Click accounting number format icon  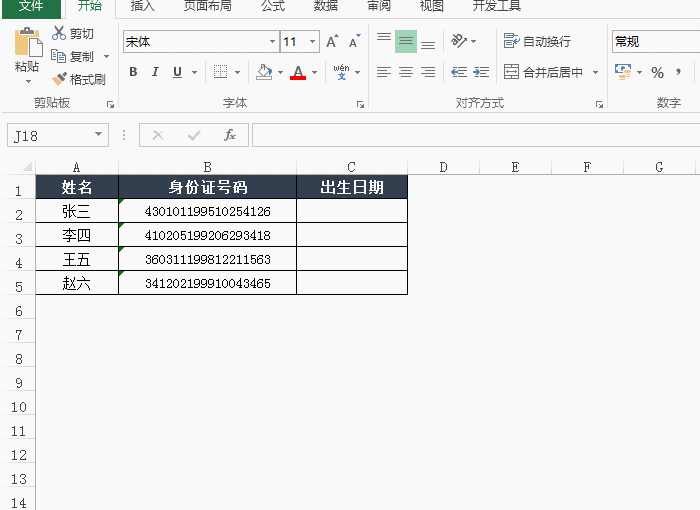623,72
